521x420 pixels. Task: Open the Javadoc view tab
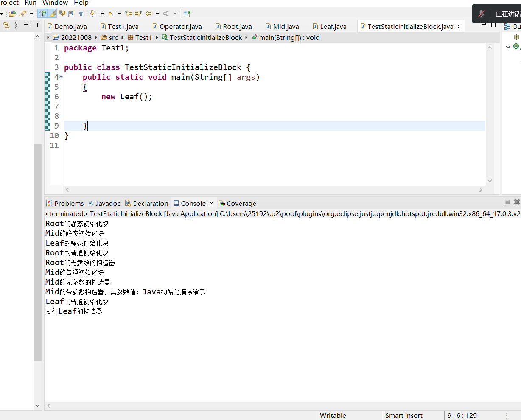point(104,203)
